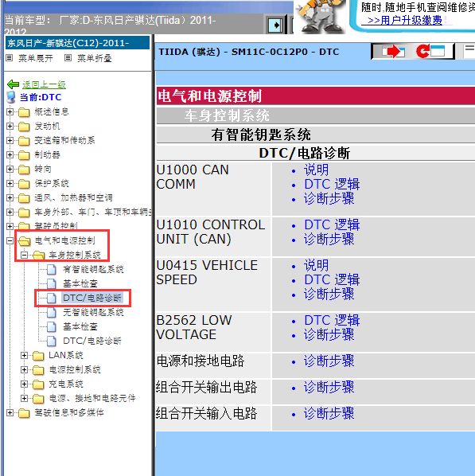
Task: Click the B2562 LOW VOLTAGE cell
Action: click(213, 333)
